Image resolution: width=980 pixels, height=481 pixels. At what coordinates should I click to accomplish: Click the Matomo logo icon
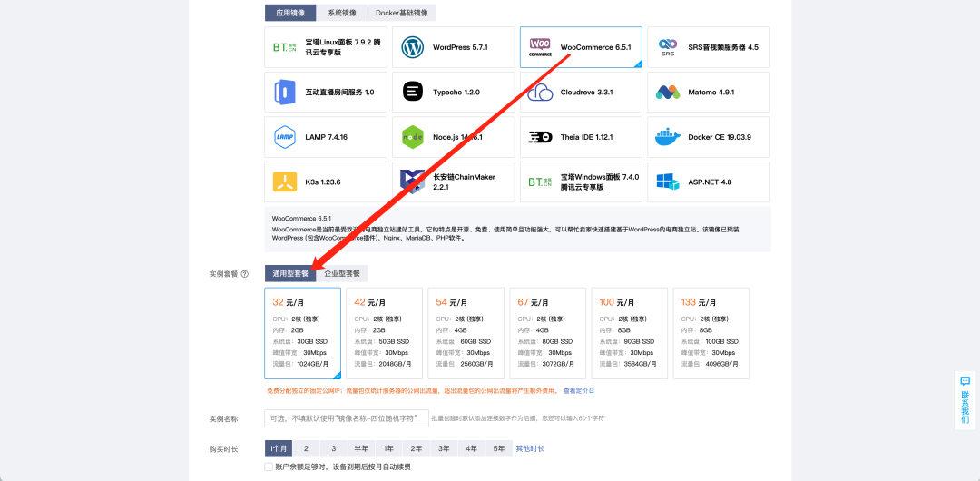[668, 92]
